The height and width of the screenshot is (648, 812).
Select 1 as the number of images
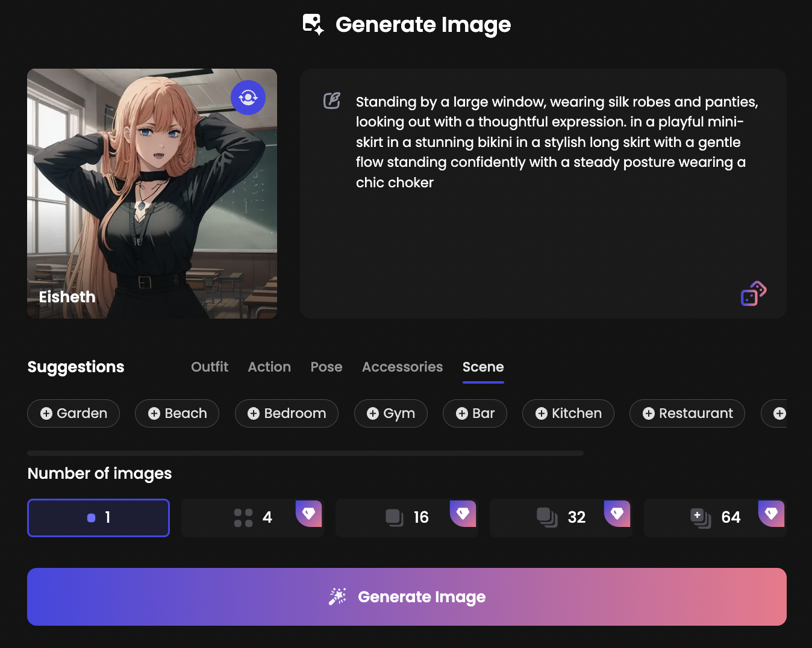[x=98, y=517]
